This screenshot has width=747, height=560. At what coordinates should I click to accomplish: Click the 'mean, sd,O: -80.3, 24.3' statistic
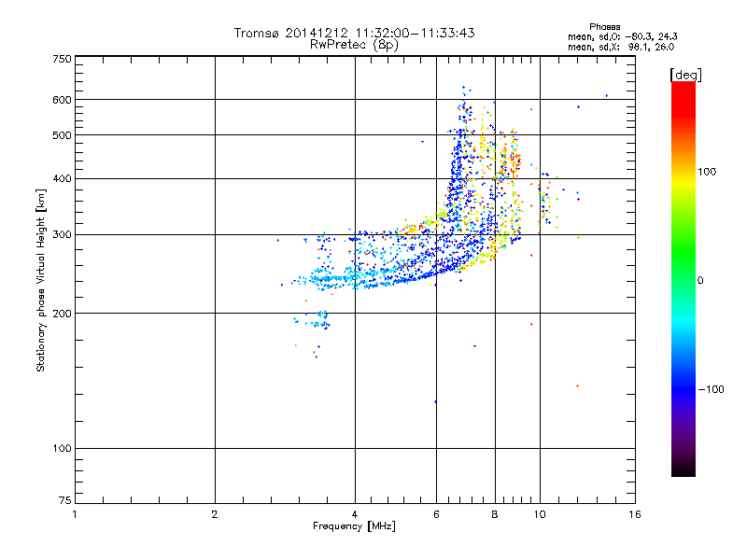[623, 36]
